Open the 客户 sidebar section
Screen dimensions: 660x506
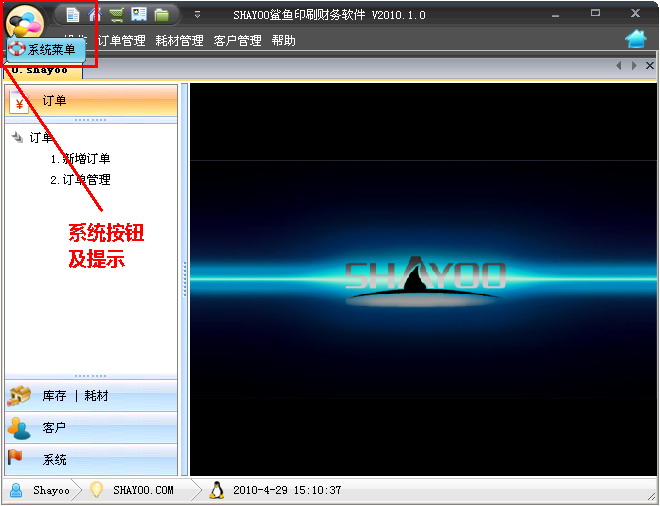(x=91, y=428)
